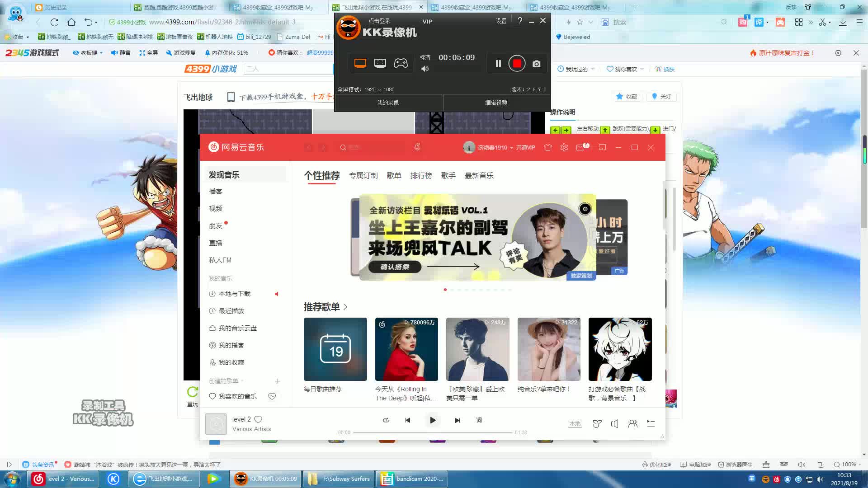Image resolution: width=868 pixels, height=488 pixels.
Task: Toggle 静音 in 2345 game mode bar
Action: [x=120, y=53]
